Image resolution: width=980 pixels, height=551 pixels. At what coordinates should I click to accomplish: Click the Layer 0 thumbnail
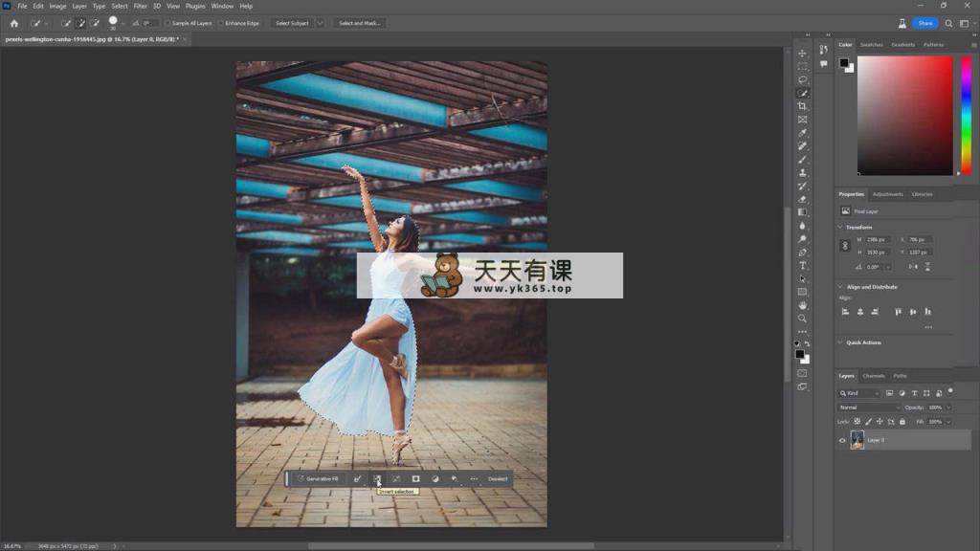tap(857, 440)
